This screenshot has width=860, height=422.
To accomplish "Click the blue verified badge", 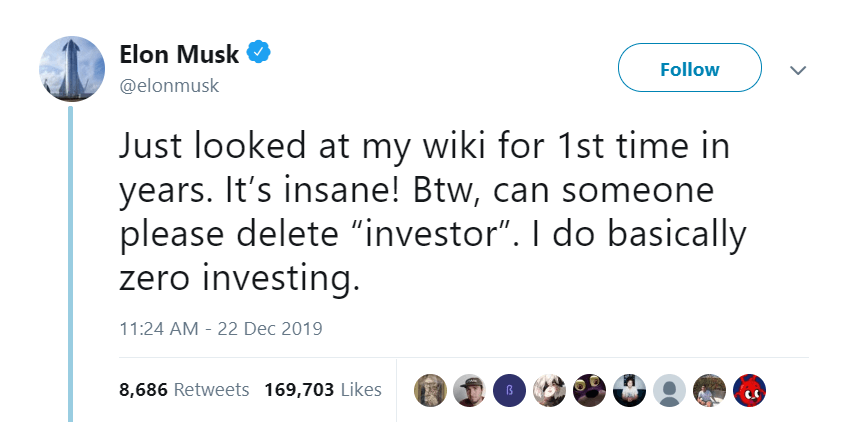I will click(259, 52).
